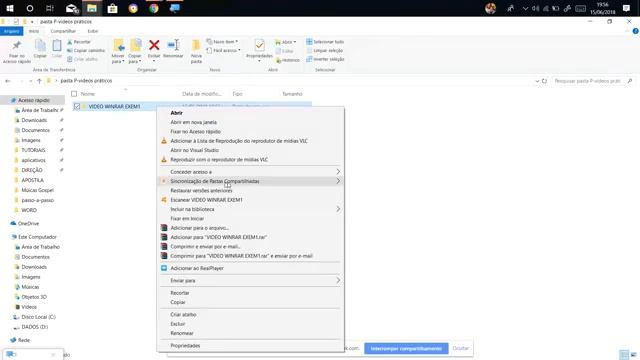Image resolution: width=640 pixels, height=360 pixels.
Task: Expand Sincronização de Pastas Compartilhadas submenu
Action: (250, 181)
